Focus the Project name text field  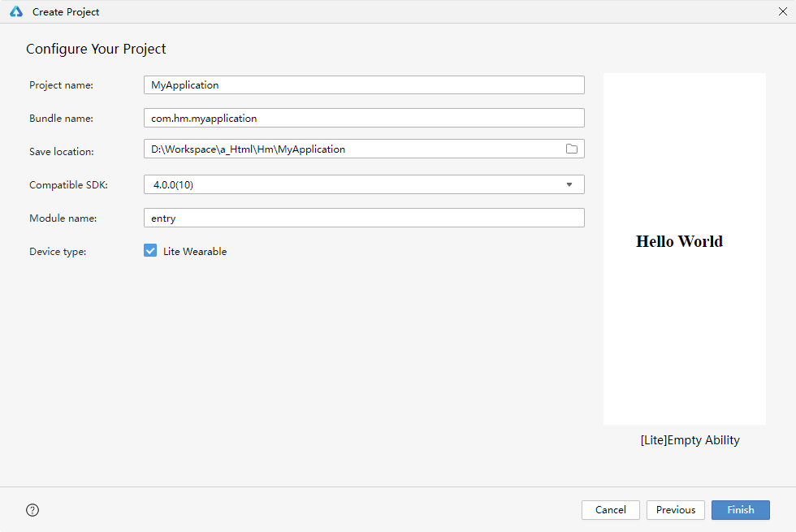(x=363, y=84)
